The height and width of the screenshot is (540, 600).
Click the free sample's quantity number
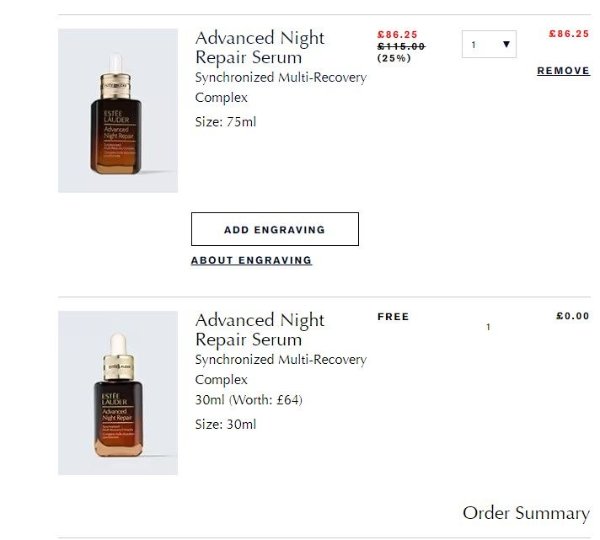488,327
